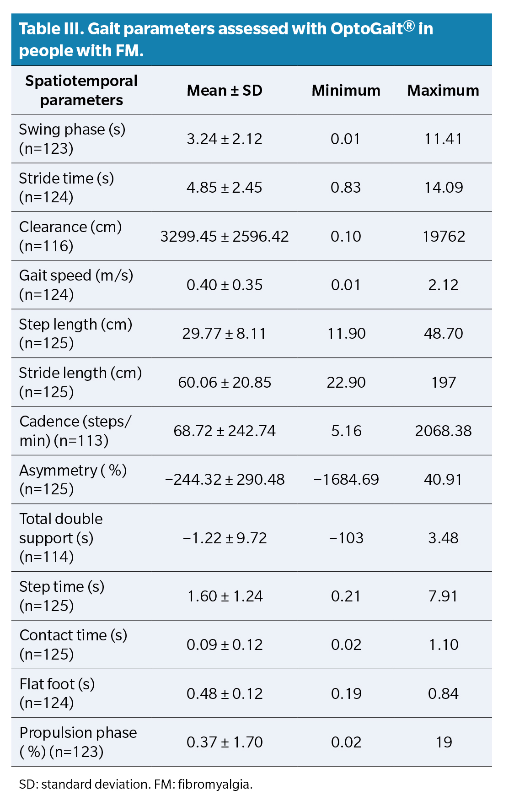Click the Clearance maximum value 19762
Screen dimensions: 514x812
[444, 236]
